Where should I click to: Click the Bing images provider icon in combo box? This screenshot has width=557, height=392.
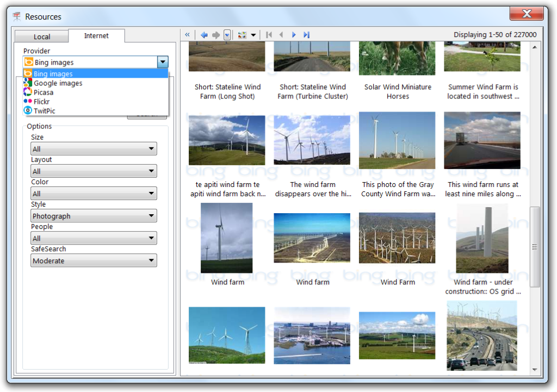tap(29, 62)
